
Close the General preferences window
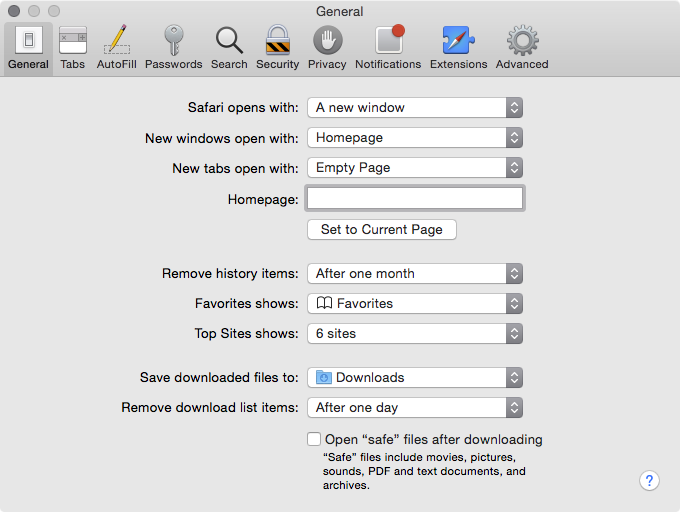[14, 11]
